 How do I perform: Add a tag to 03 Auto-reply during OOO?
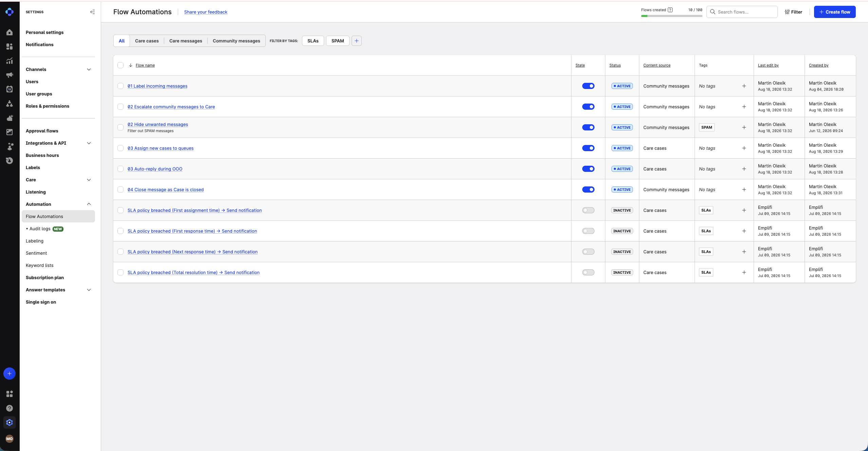tap(744, 169)
